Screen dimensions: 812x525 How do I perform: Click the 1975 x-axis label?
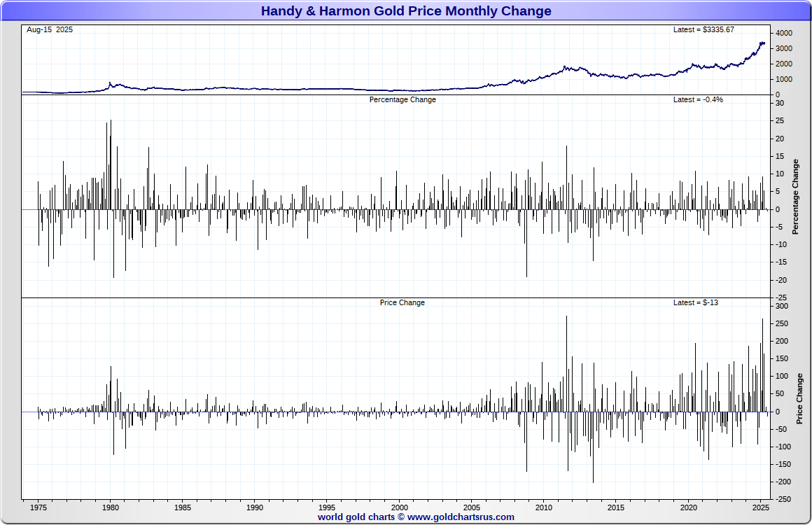point(38,507)
